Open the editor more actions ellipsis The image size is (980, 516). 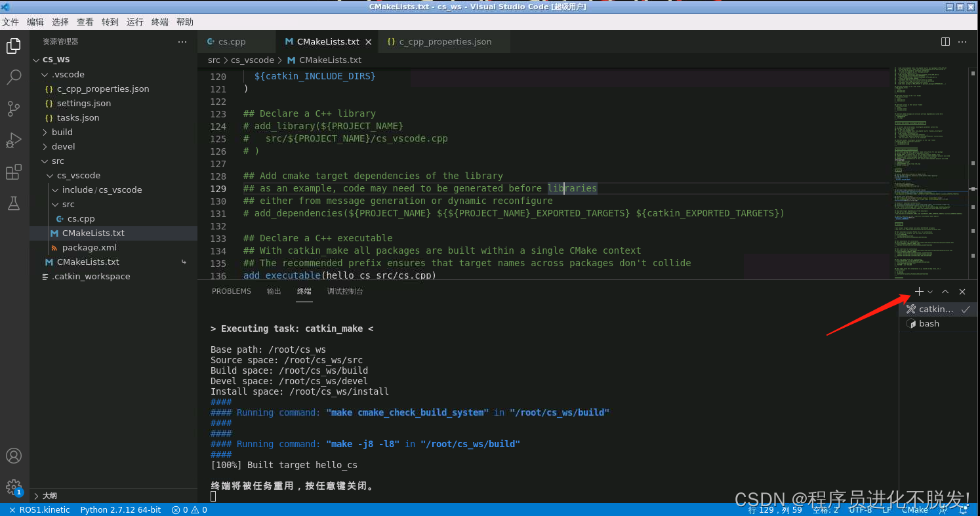pyautogui.click(x=962, y=41)
